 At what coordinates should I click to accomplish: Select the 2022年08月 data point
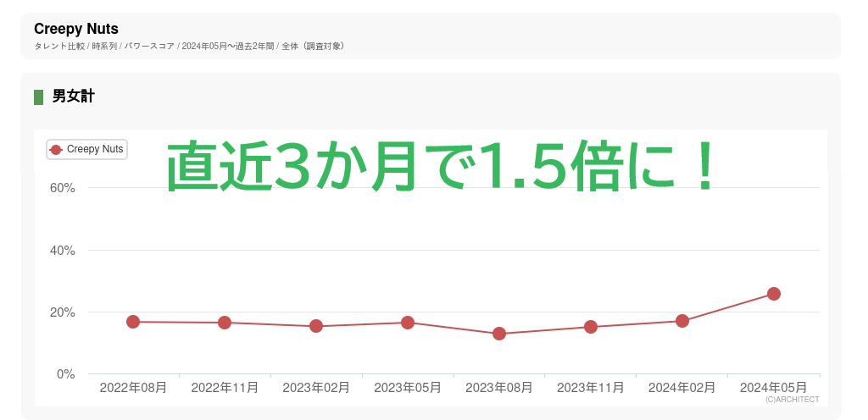pyautogui.click(x=133, y=322)
